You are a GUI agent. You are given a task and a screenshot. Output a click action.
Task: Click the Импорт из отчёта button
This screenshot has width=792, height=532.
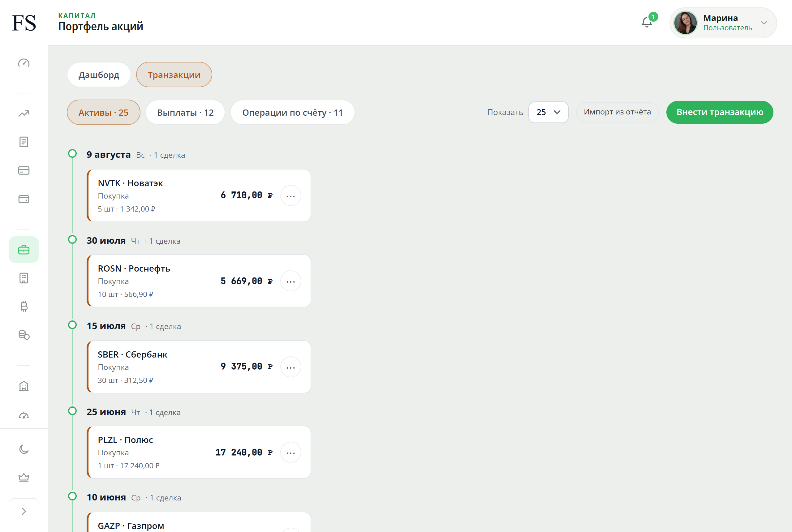(x=617, y=112)
